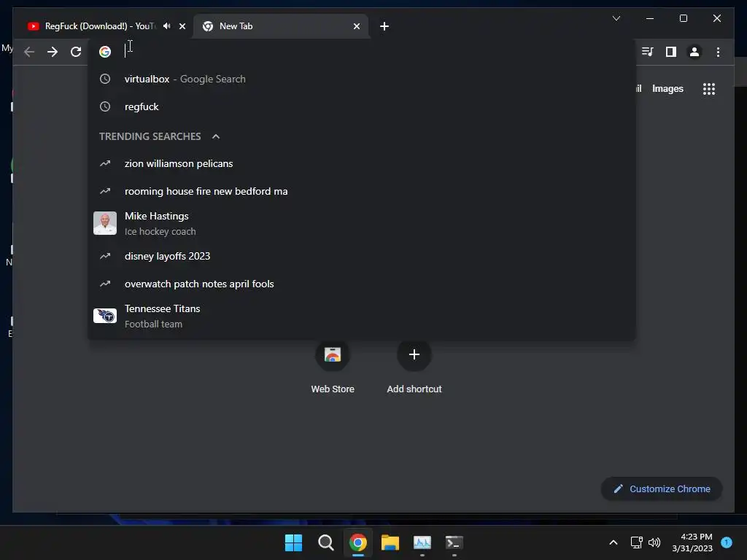Select Tennessee Titans football team suggestion
Viewport: 747px width, 560px height.
[x=362, y=316]
